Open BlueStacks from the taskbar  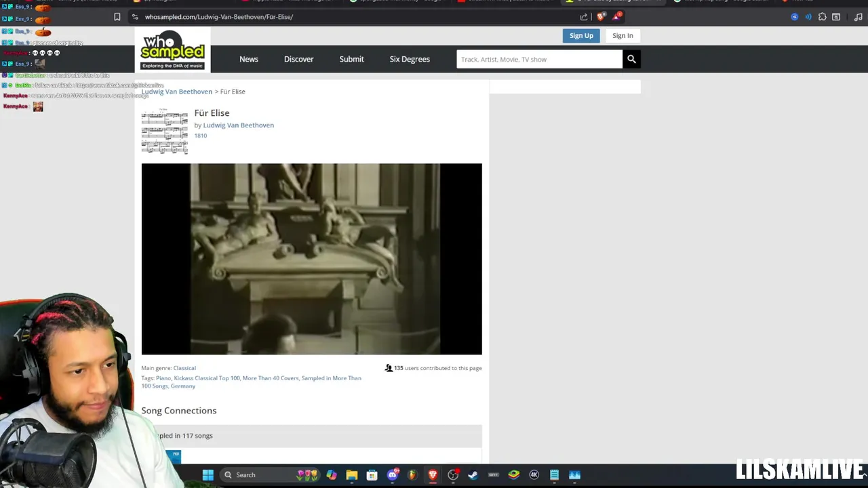513,474
